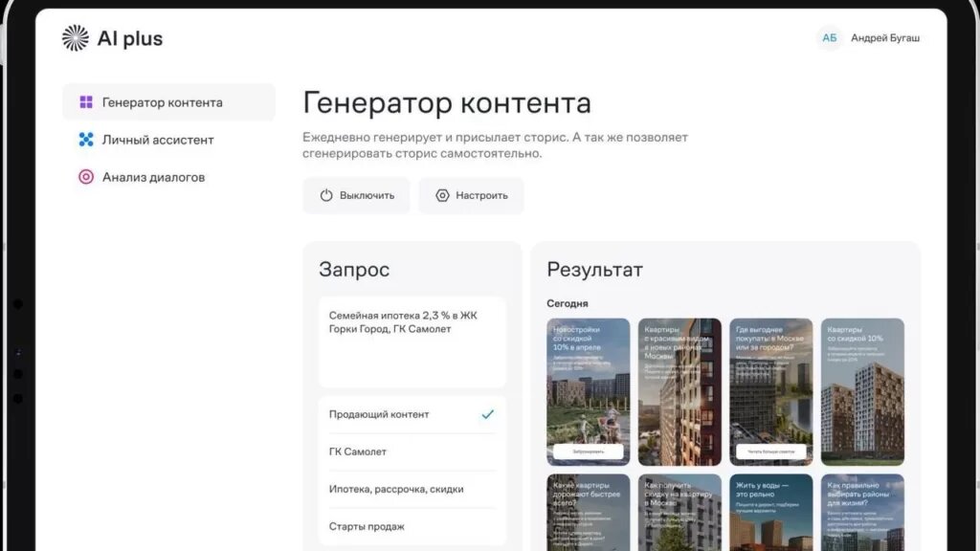Viewport: 980px width, 551px height.
Task: Open Анализ диалогов section
Action: [x=168, y=177]
